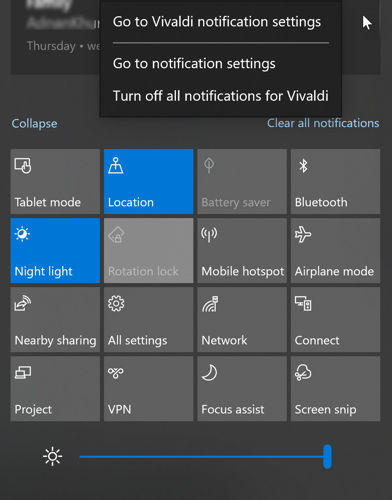Click the Airplane mode plane icon

click(x=303, y=234)
